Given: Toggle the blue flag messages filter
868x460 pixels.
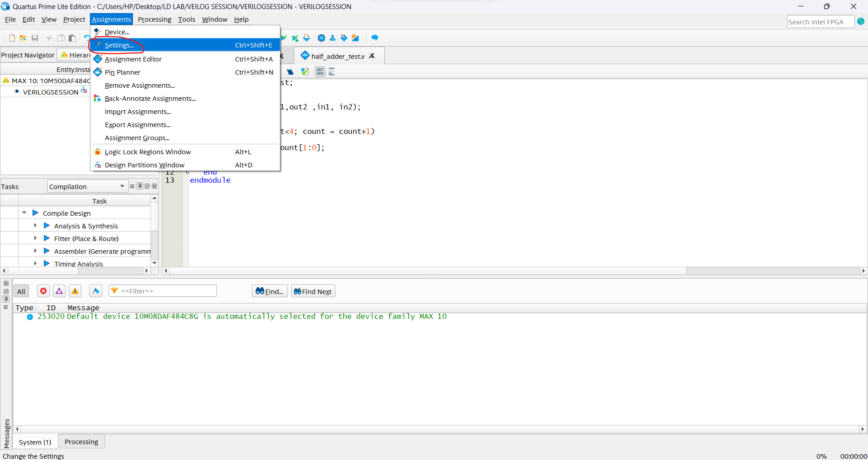Looking at the screenshot, I should (96, 291).
